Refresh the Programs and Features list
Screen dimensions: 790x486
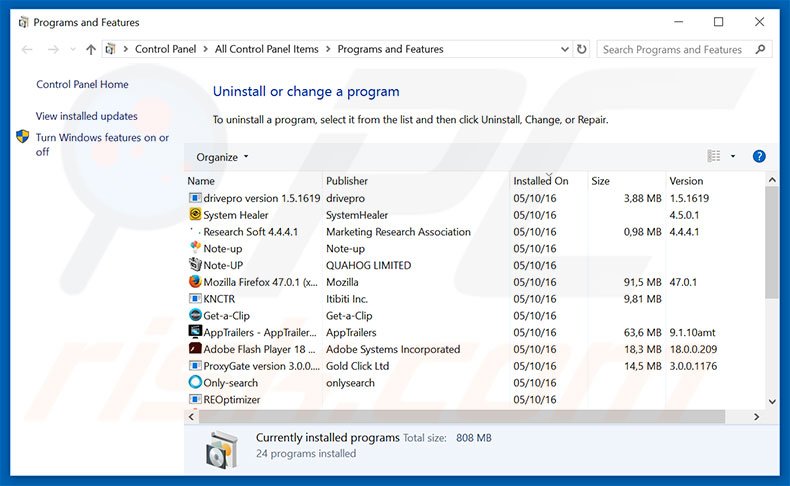coord(581,49)
